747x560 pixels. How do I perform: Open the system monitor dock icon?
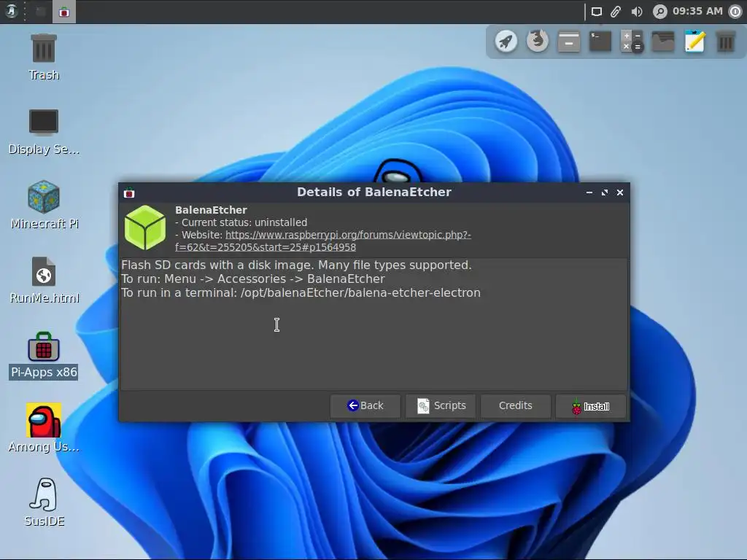click(663, 42)
